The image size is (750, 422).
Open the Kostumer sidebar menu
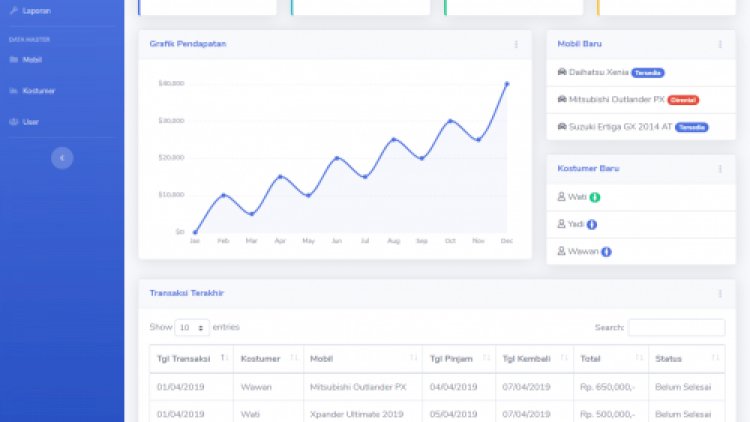pyautogui.click(x=39, y=91)
